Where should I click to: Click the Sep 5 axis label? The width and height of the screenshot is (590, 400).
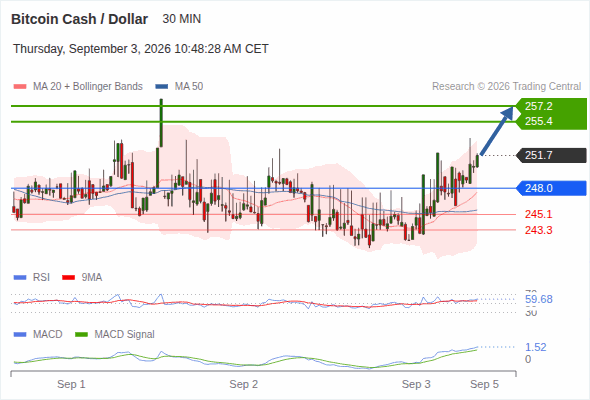(x=484, y=384)
